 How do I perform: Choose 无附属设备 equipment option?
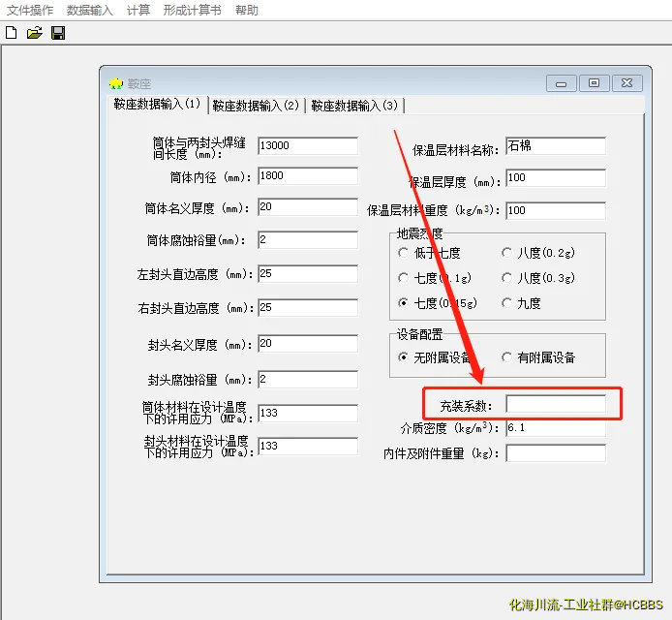(x=434, y=357)
